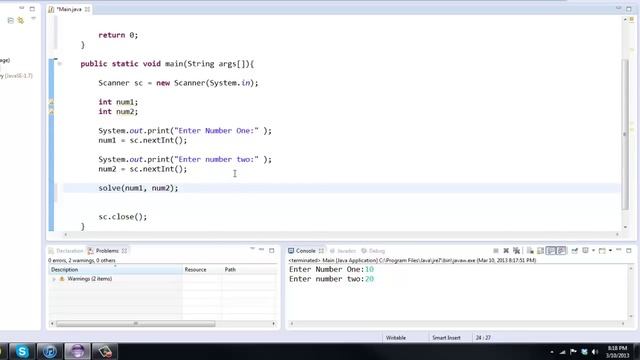Expand the Display Selected Console dropdown arrow
The image size is (640, 360).
[x=593, y=251]
